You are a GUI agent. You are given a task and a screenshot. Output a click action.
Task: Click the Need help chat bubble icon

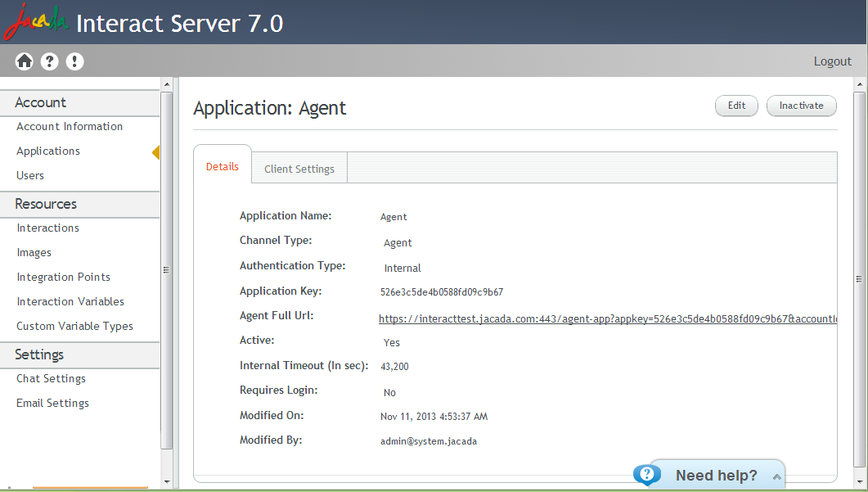[646, 475]
